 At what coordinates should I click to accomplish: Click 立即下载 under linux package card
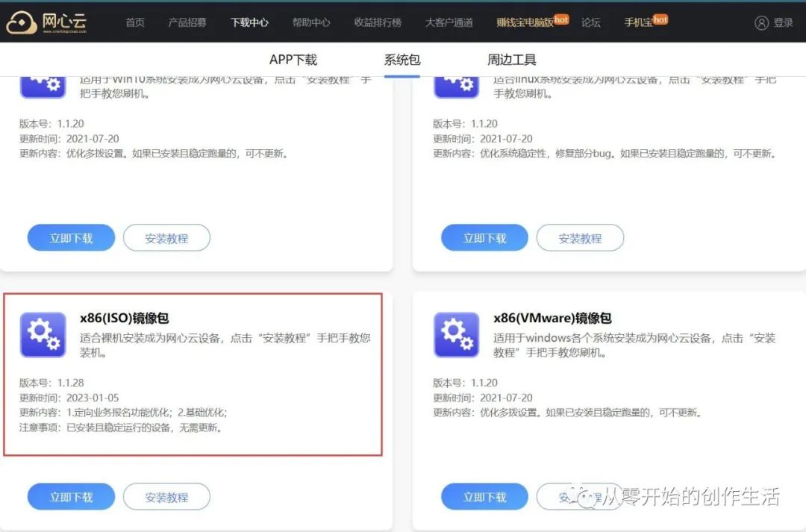pos(485,238)
